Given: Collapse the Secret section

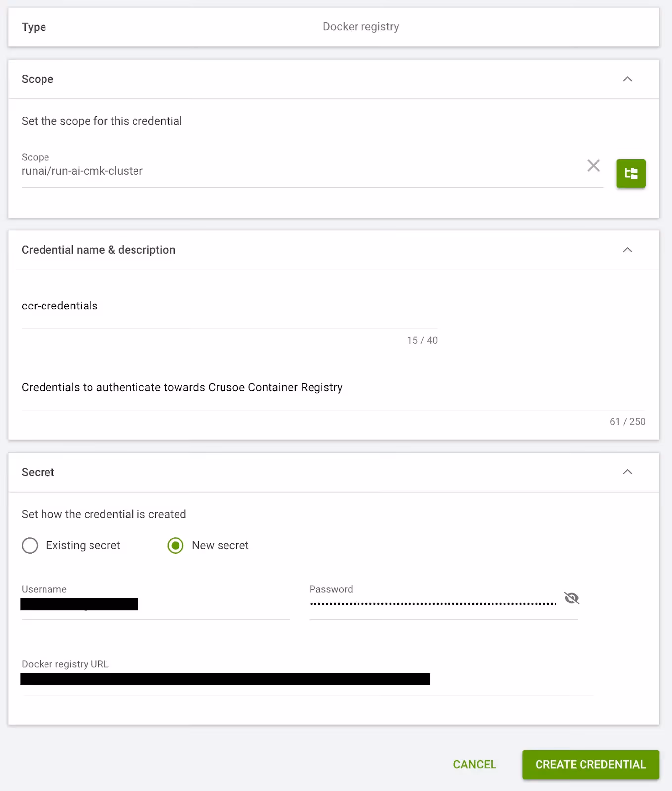Looking at the screenshot, I should click(x=627, y=472).
